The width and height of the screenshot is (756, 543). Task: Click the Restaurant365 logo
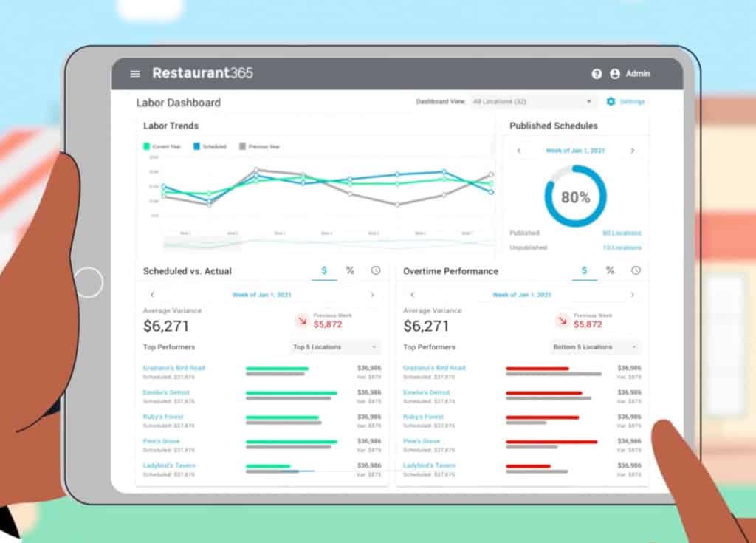click(202, 73)
